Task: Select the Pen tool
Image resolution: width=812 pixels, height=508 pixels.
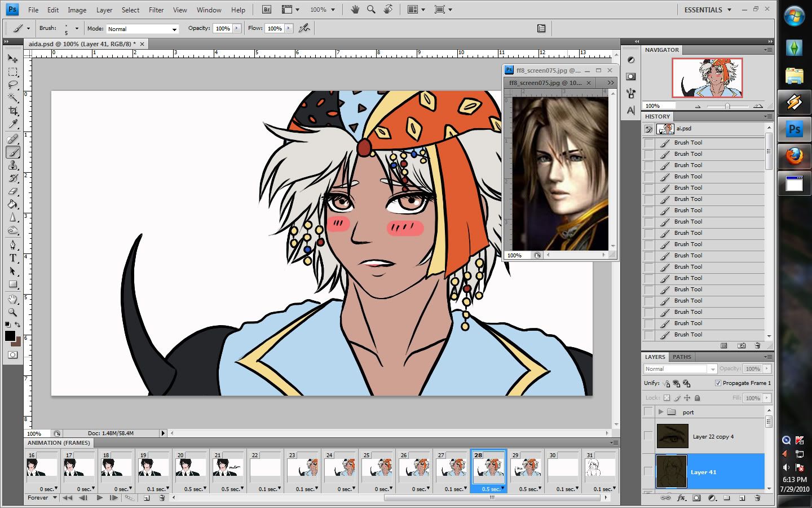Action: pos(12,245)
